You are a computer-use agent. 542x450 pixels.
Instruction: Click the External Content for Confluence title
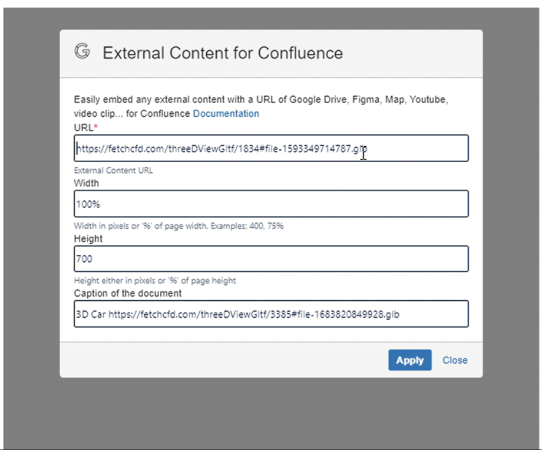(223, 53)
